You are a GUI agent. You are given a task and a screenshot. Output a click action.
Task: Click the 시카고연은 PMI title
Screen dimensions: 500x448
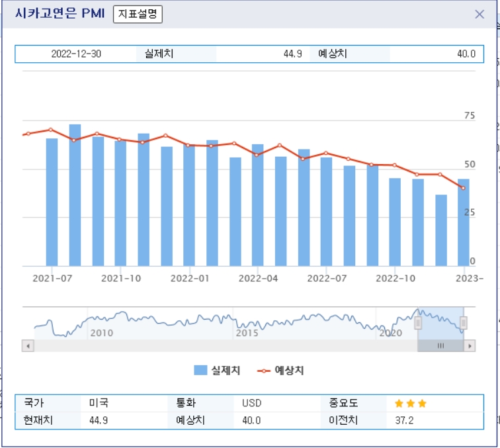pyautogui.click(x=60, y=13)
